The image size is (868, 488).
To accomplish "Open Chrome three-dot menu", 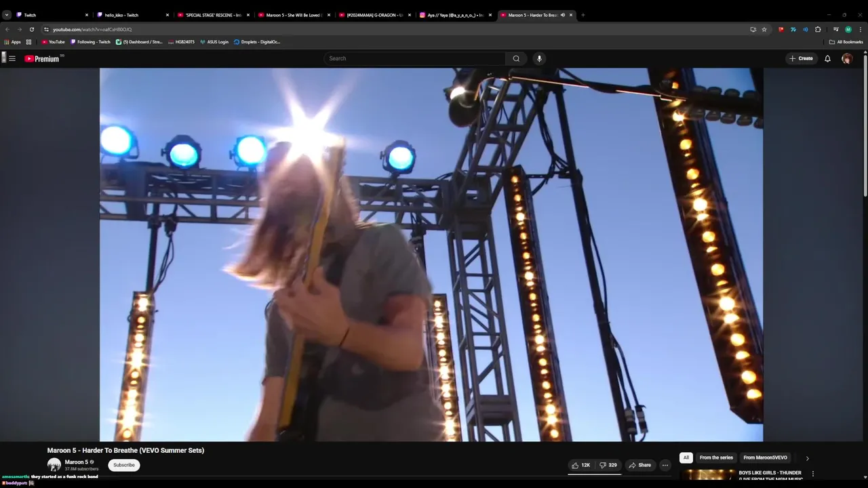I will (x=861, y=29).
